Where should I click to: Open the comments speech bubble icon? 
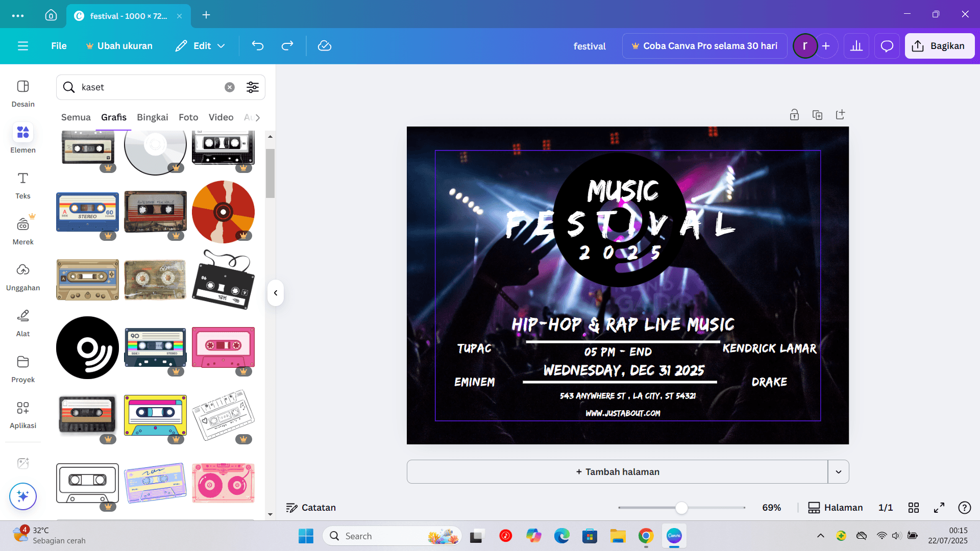coord(887,46)
